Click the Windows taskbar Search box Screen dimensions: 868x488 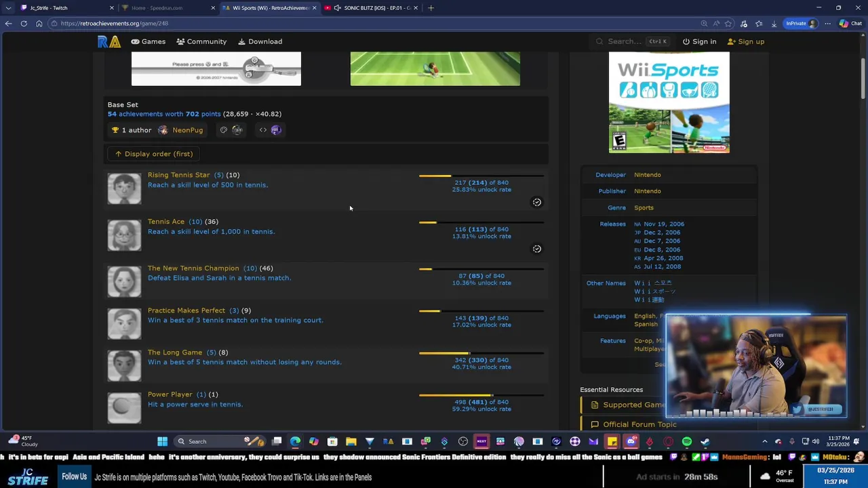(x=218, y=442)
